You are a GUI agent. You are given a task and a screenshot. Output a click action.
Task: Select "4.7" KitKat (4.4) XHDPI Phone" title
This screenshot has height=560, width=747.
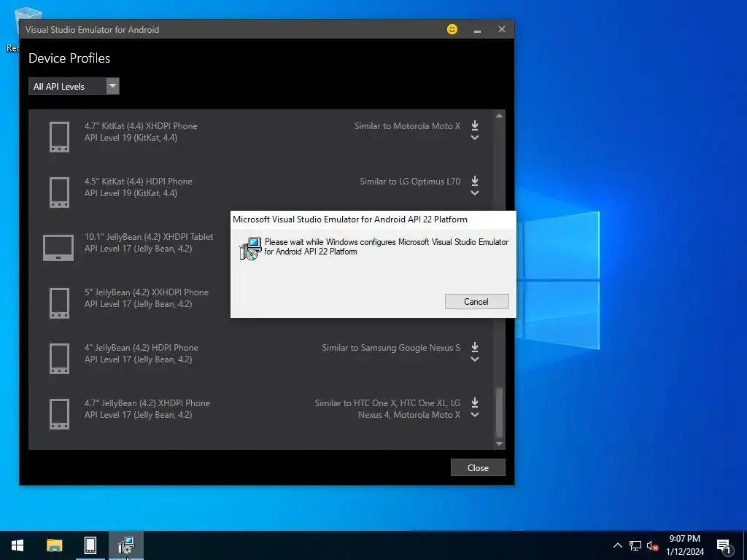click(x=141, y=125)
